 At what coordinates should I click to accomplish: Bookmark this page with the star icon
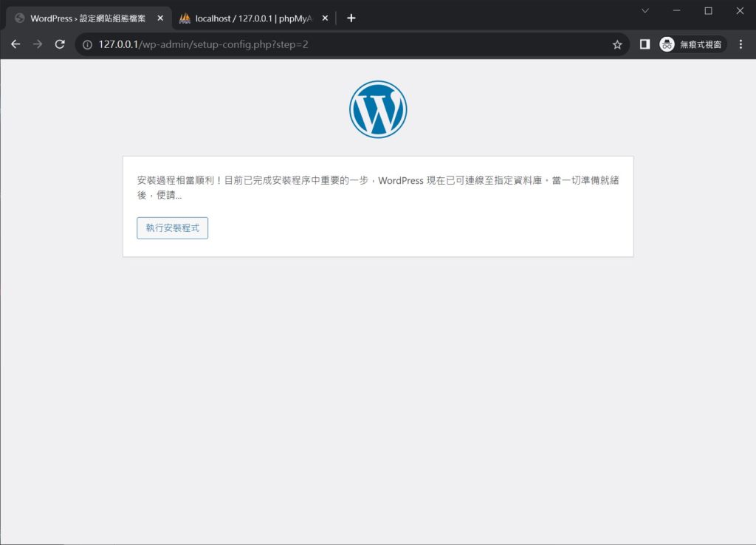[x=617, y=45]
